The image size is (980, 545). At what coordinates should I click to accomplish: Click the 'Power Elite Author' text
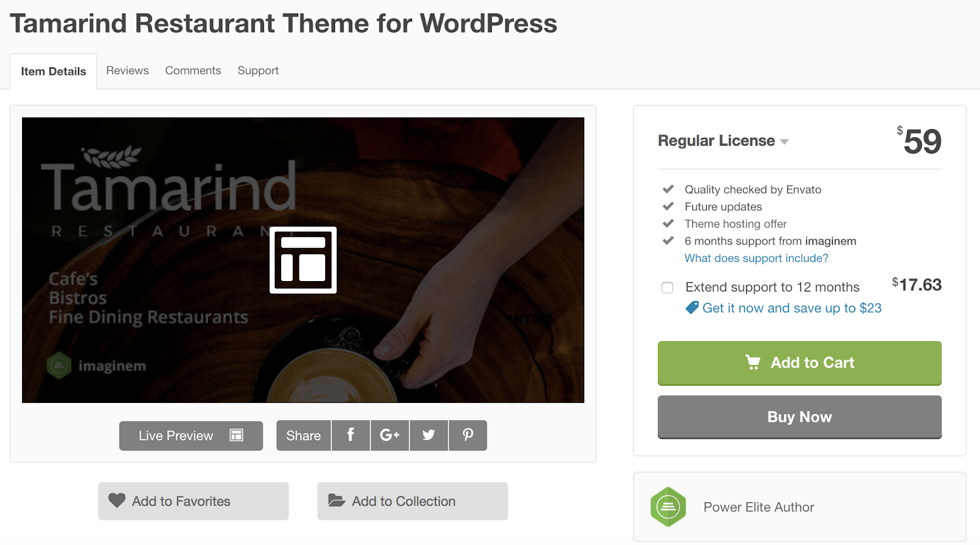(759, 507)
